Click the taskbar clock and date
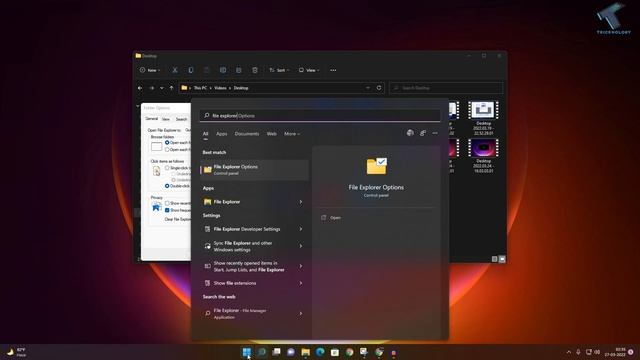This screenshot has height=360, width=640. click(x=615, y=352)
